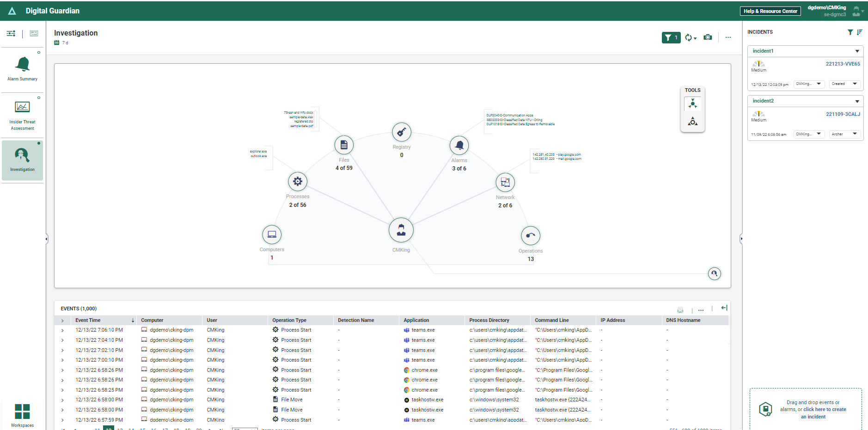
Task: Click the Files node icon in graph
Action: coord(344,145)
